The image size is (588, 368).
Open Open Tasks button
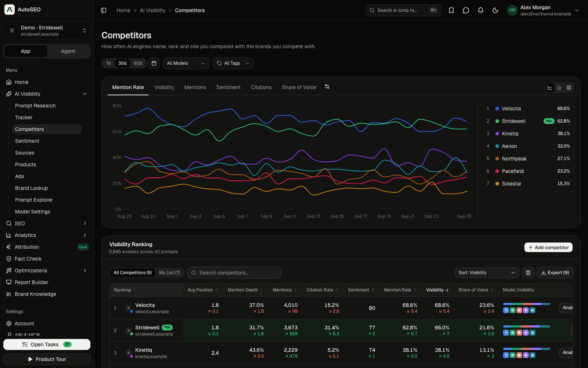47,344
